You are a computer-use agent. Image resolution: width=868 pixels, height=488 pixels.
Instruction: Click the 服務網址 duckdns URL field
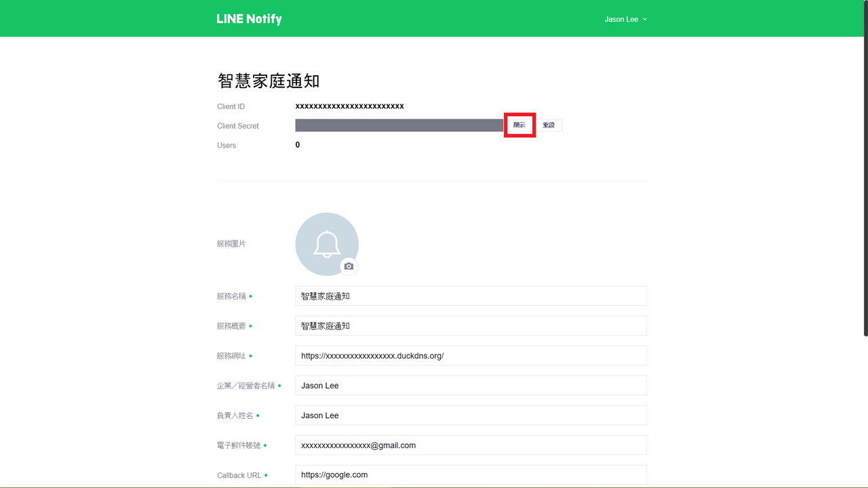point(471,356)
